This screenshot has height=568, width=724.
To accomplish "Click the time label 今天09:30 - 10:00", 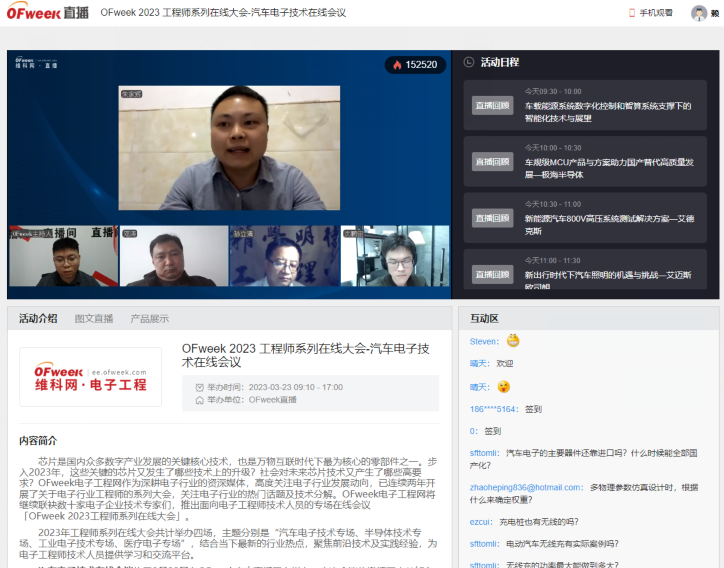I will (x=553, y=91).
